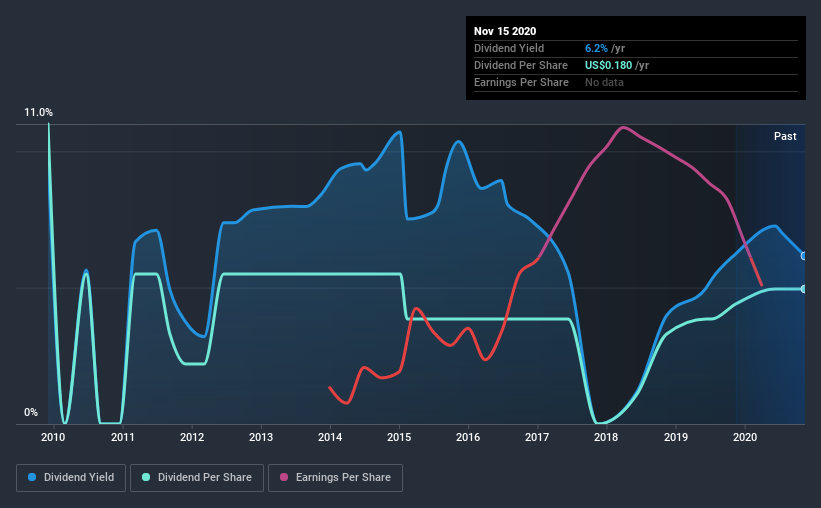Viewport: 821px width, 508px height.
Task: Click the Nov 15 2020 tooltip date
Action: pos(505,31)
